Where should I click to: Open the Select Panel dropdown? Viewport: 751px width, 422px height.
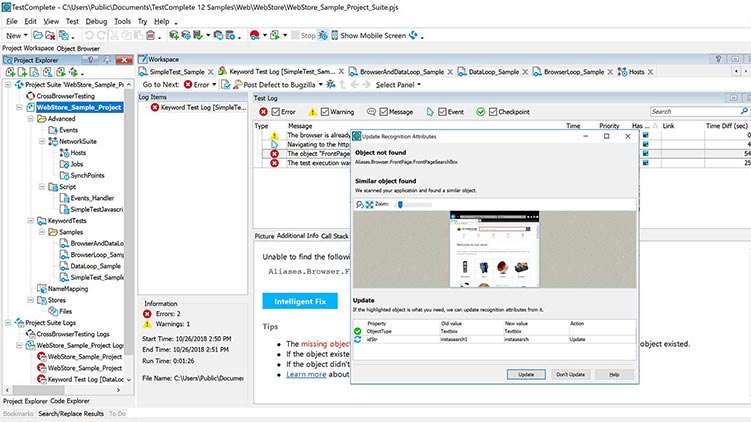coord(398,85)
